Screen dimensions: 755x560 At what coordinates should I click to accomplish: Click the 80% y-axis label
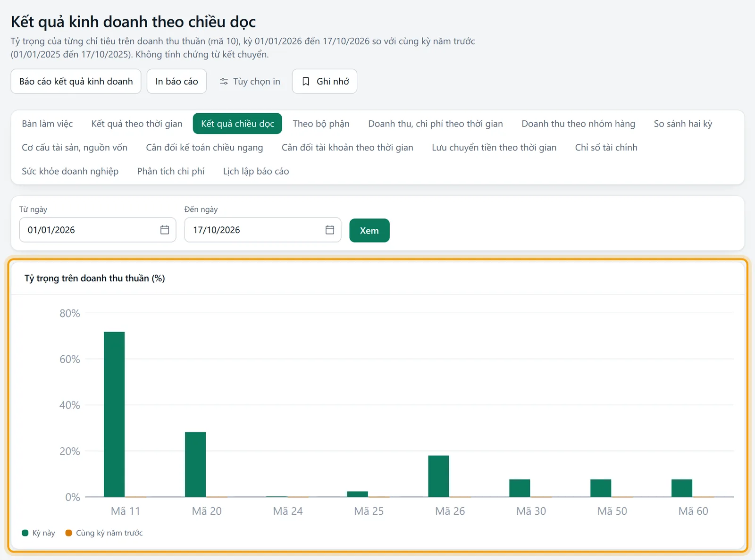coord(70,313)
